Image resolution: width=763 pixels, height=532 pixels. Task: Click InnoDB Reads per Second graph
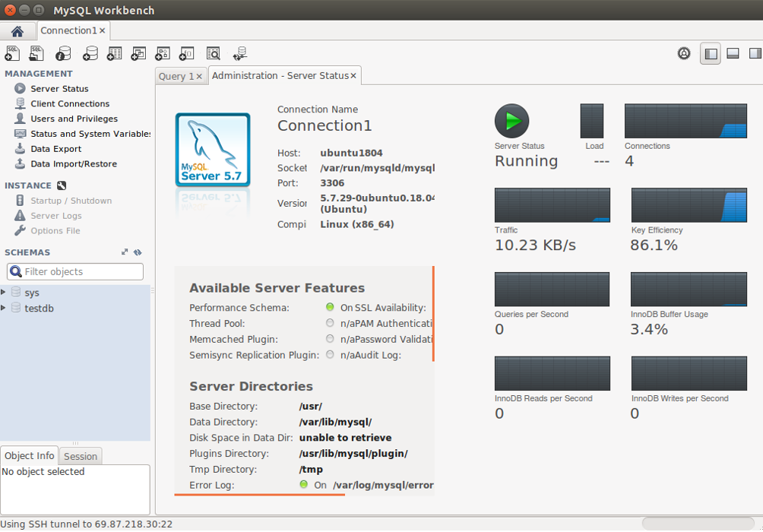[552, 373]
